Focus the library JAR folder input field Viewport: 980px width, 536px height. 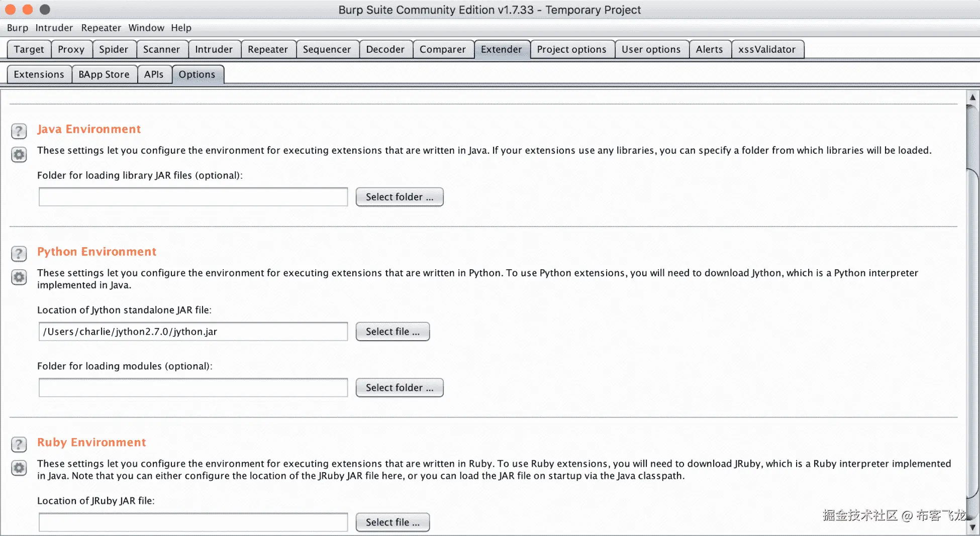[193, 197]
